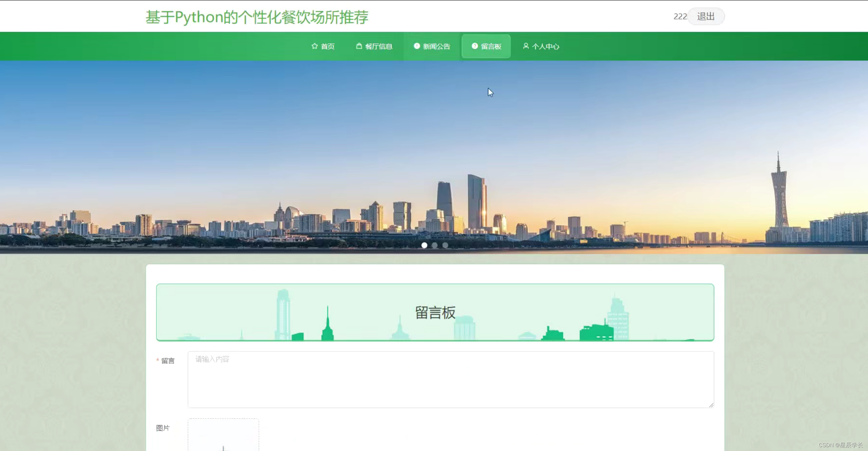Open the 餐厅信息 navigation label
The width and height of the screenshot is (868, 451).
[x=379, y=47]
